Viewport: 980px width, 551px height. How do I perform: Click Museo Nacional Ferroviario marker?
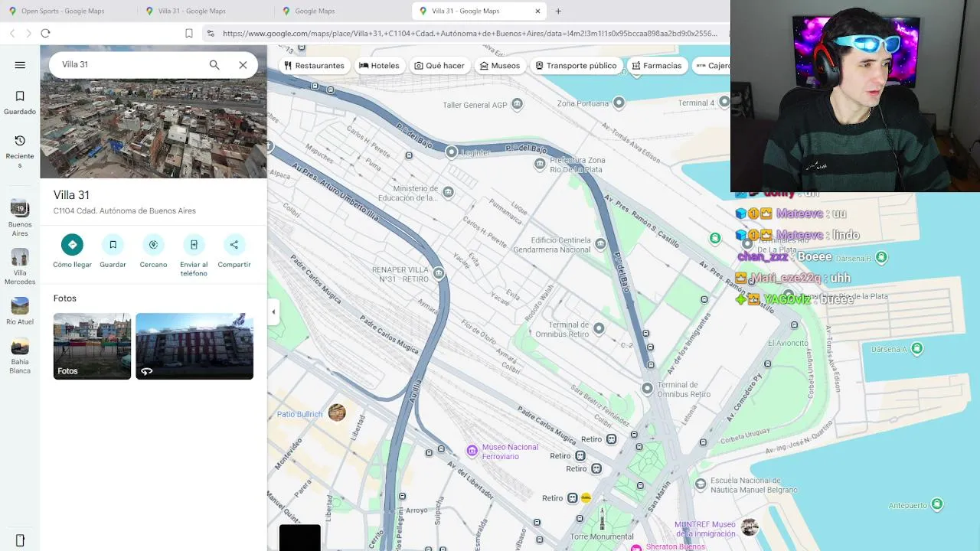pyautogui.click(x=472, y=450)
